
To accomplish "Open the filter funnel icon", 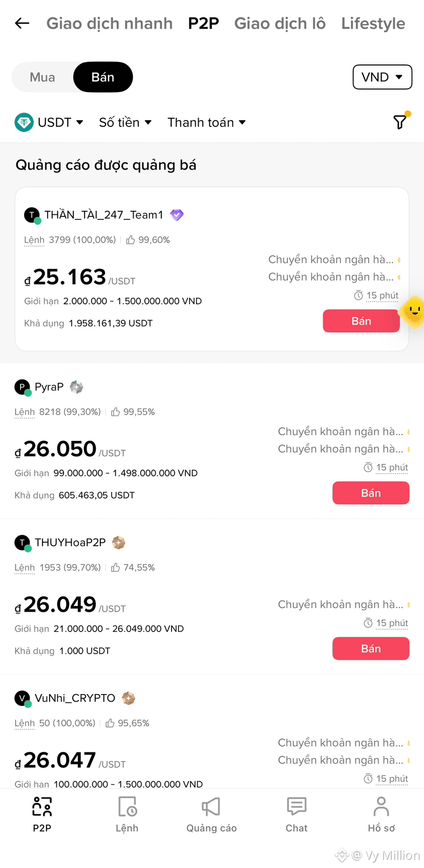I will [400, 122].
